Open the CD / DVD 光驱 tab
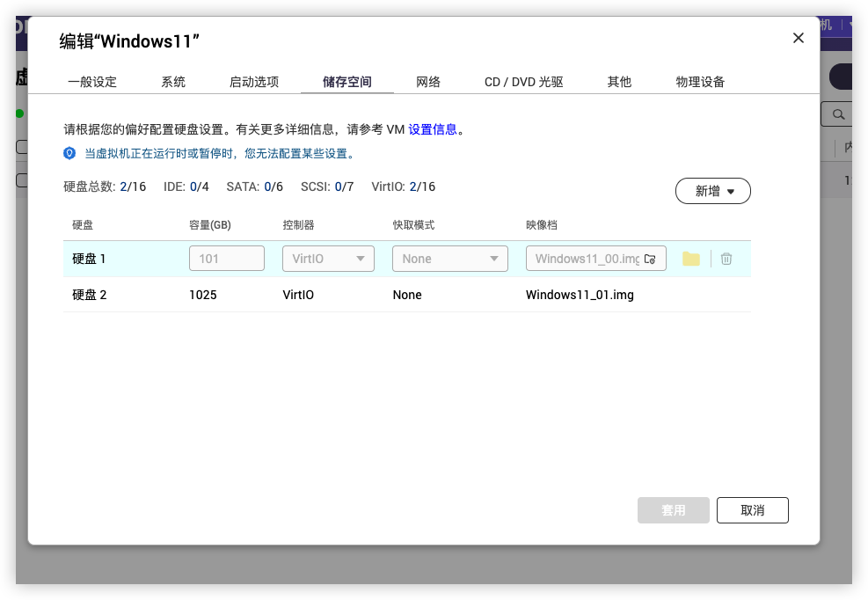The image size is (868, 600). pyautogui.click(x=524, y=82)
